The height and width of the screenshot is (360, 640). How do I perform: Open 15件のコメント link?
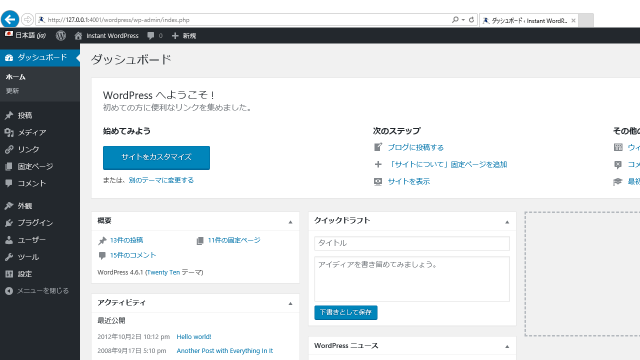(133, 255)
